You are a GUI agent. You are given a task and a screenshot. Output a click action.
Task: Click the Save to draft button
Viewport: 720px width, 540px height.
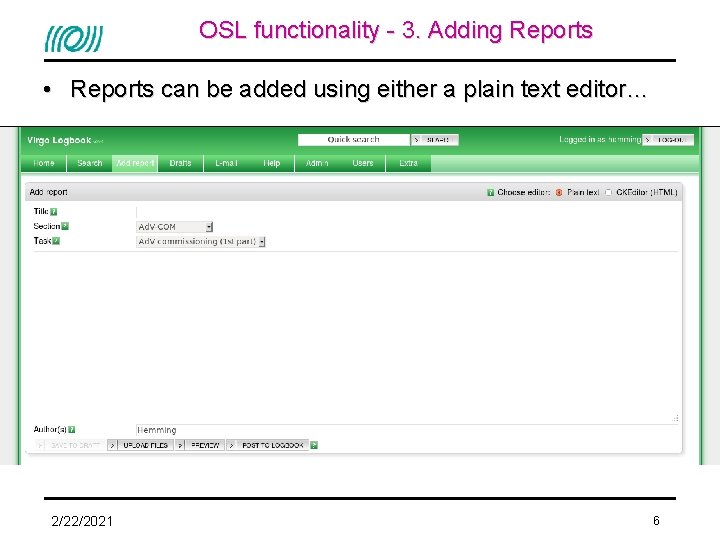[70, 445]
